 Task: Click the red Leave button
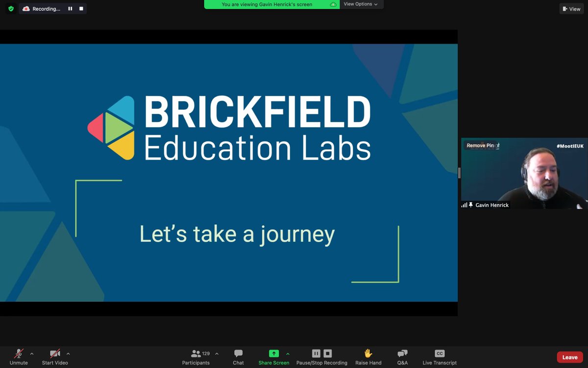click(x=570, y=357)
